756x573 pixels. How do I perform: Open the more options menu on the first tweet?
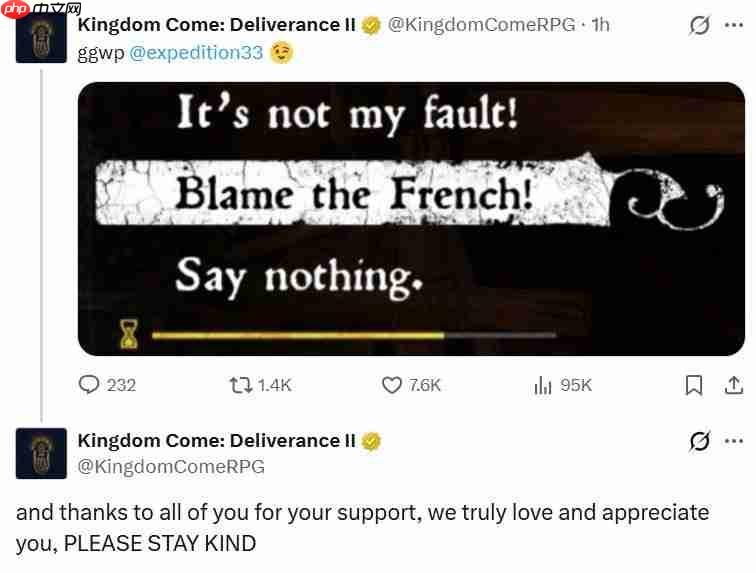733,25
